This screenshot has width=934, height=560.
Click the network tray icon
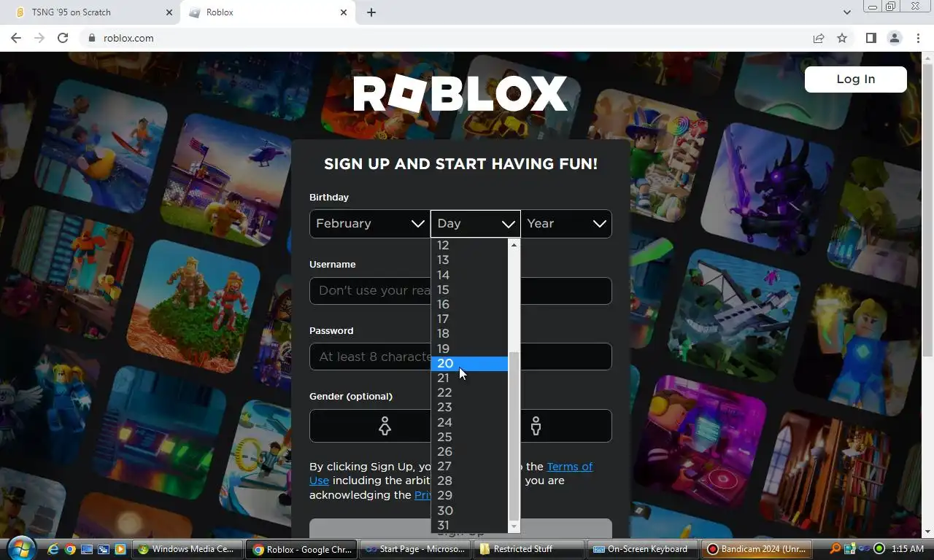point(850,549)
